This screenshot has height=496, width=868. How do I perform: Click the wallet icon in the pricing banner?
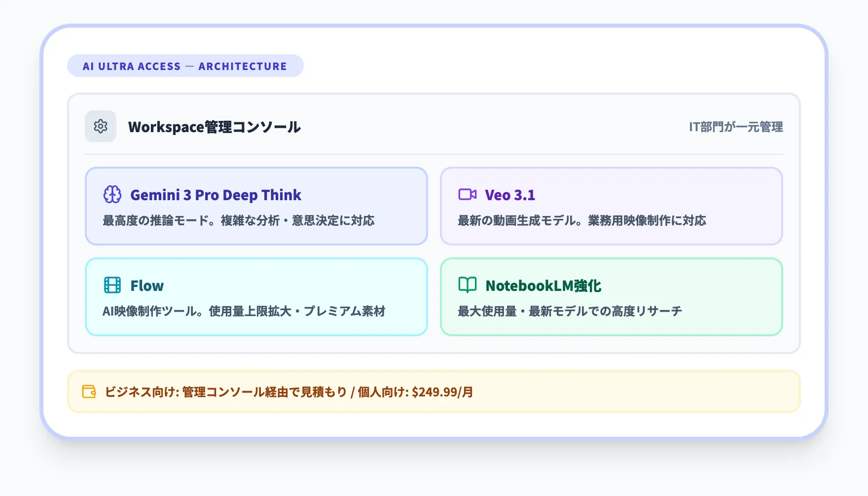89,391
